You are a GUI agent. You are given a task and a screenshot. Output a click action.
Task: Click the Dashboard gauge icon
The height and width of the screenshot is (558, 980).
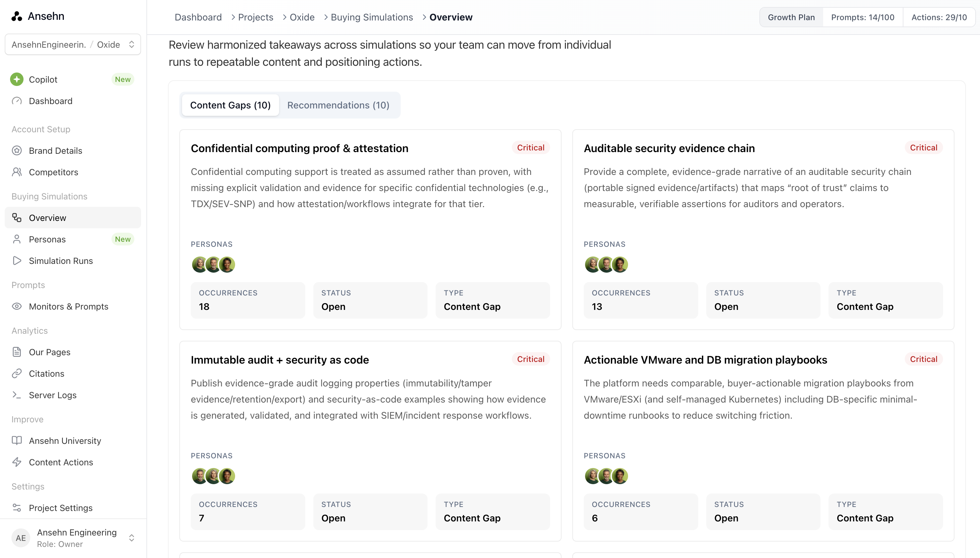click(16, 101)
